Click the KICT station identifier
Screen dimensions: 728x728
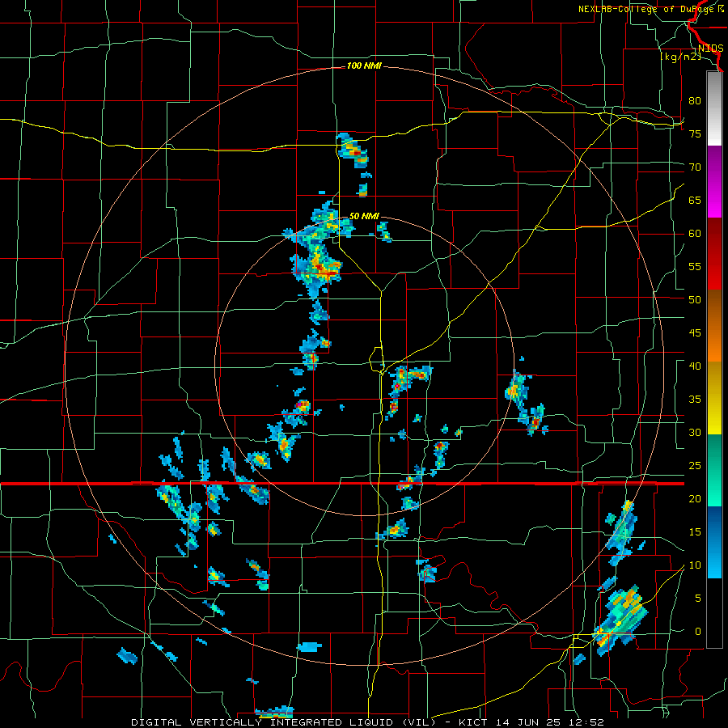tap(473, 722)
